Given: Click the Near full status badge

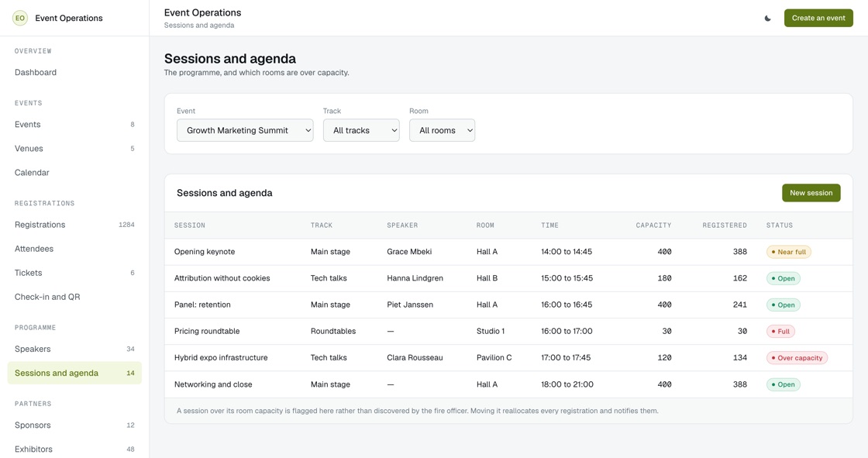Looking at the screenshot, I should click(789, 252).
